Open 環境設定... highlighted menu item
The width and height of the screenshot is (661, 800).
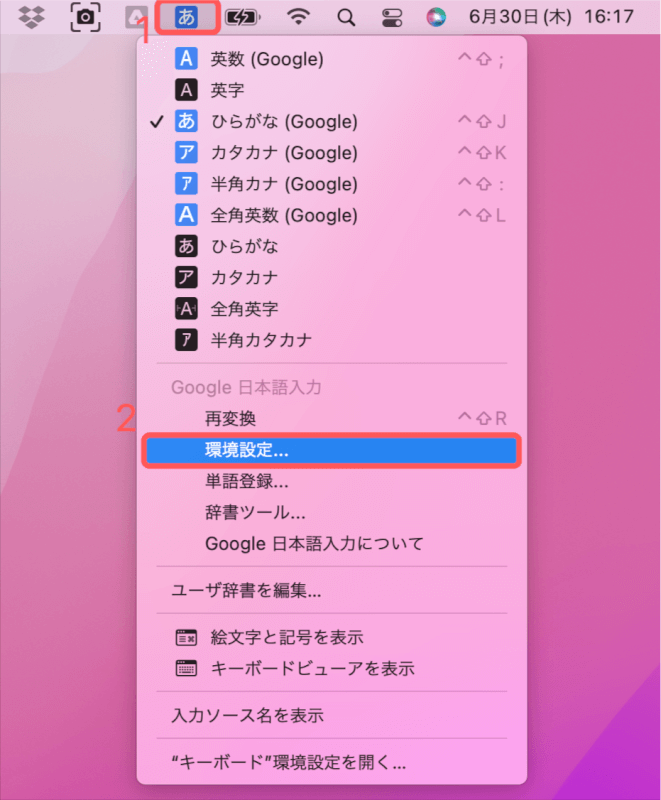pyautogui.click(x=332, y=450)
